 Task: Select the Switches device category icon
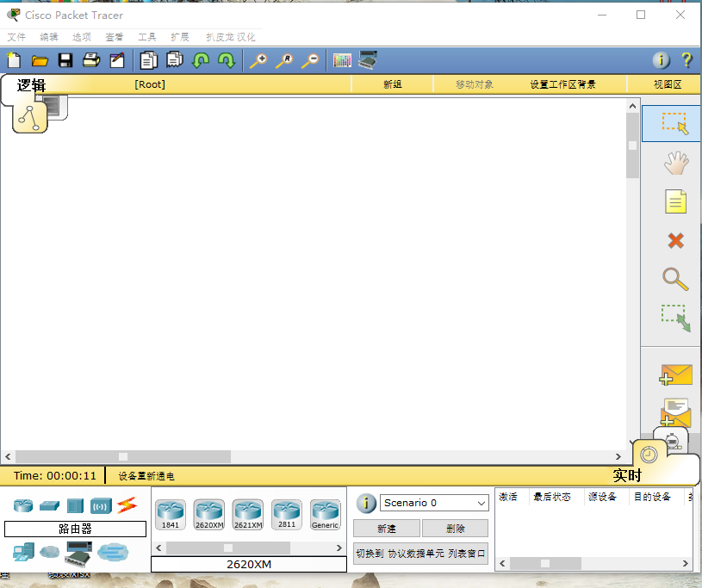click(49, 505)
